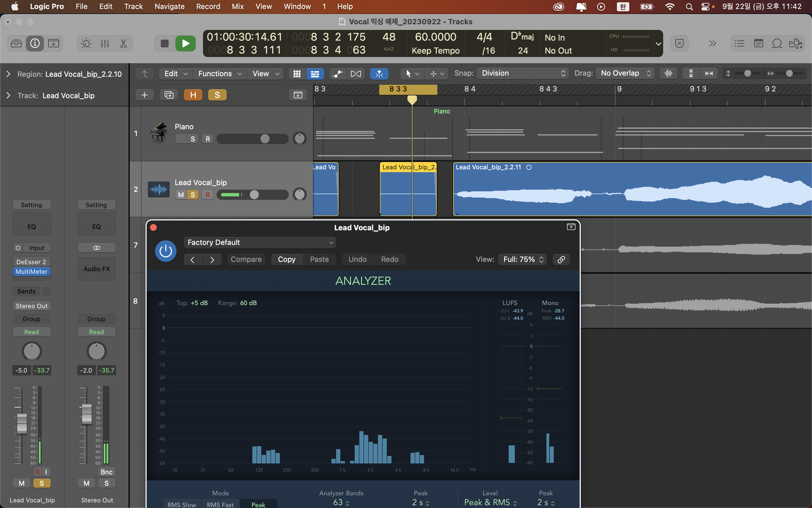Viewport: 812px width, 508px height.
Task: Open the Loop Browser button
Action: (x=777, y=43)
